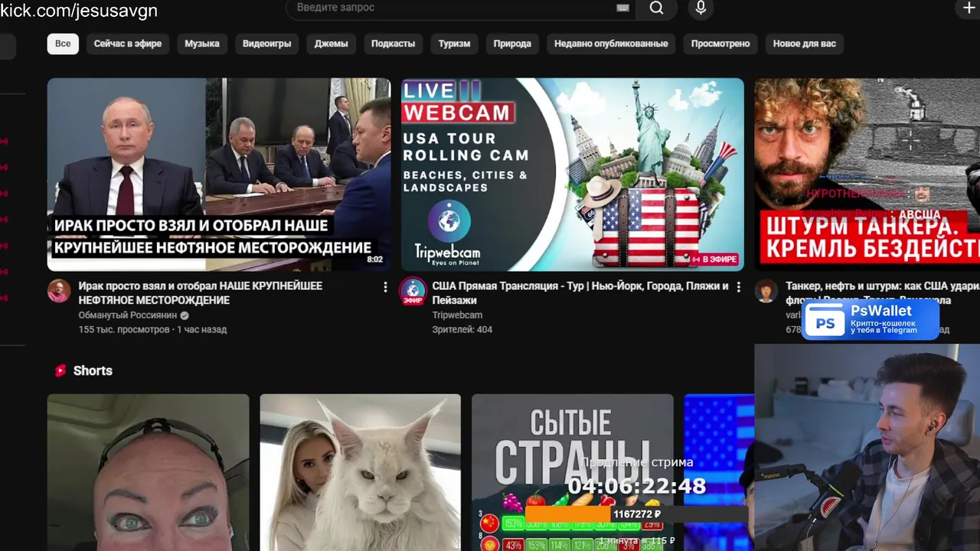The image size is (980, 551).
Task: Select the "Туризм" filter chip
Action: point(454,44)
